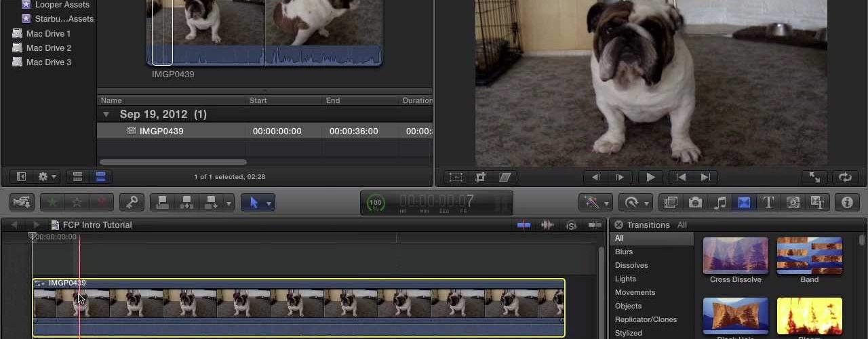
Task: Open the Music and Sound Browser note icon
Action: click(719, 202)
